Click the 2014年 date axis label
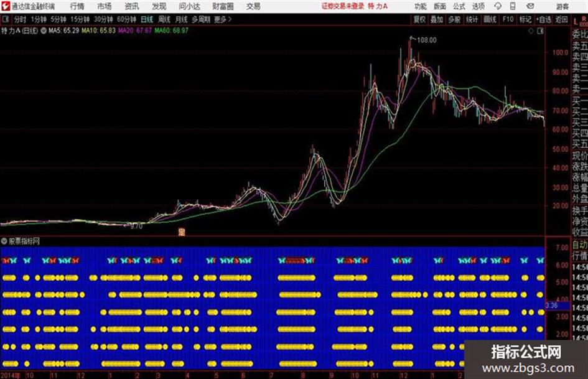The width and height of the screenshot is (588, 379). 11,375
